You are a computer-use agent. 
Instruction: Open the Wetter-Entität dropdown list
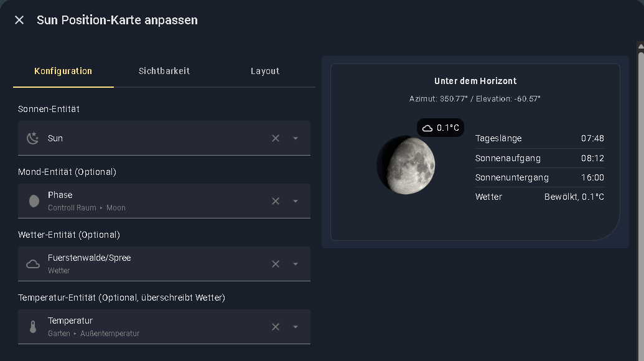point(296,264)
